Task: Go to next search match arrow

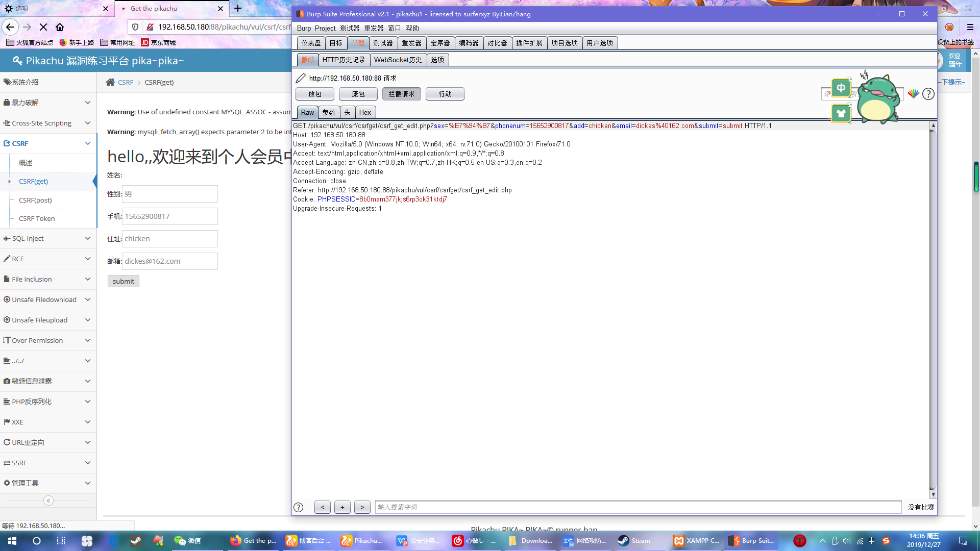Action: [362, 507]
